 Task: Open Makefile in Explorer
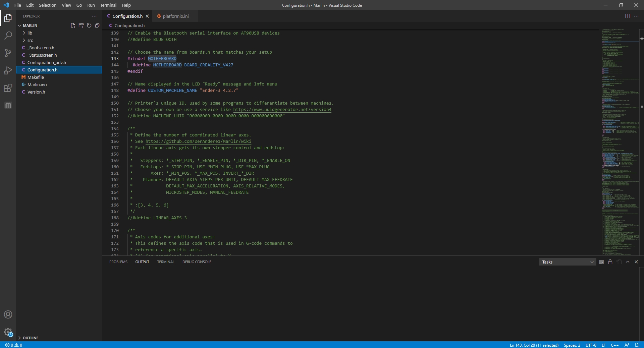(x=59, y=77)
